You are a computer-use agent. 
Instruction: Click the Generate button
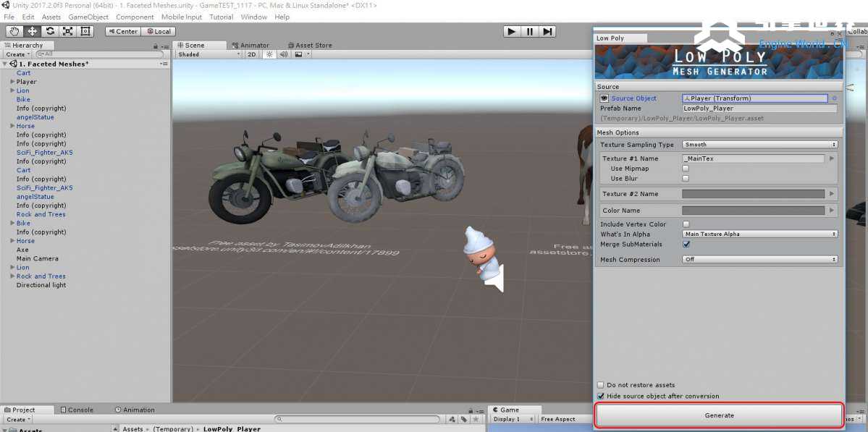coord(719,415)
